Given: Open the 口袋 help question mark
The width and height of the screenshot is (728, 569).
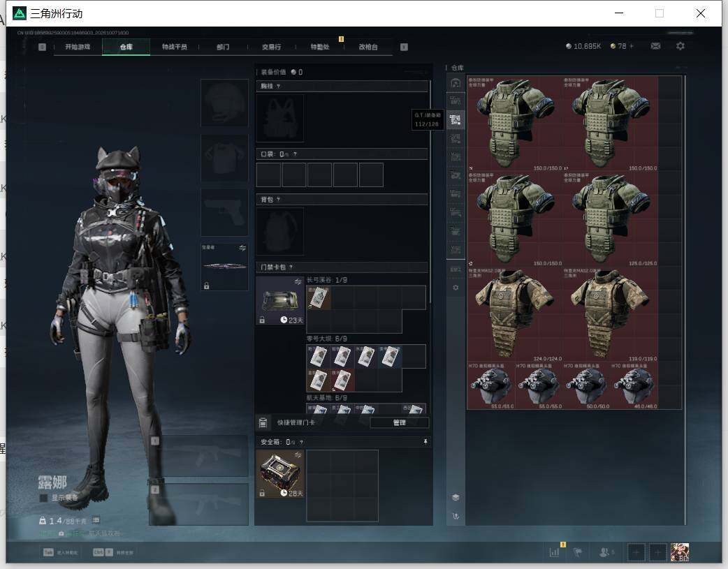Looking at the screenshot, I should [295, 154].
